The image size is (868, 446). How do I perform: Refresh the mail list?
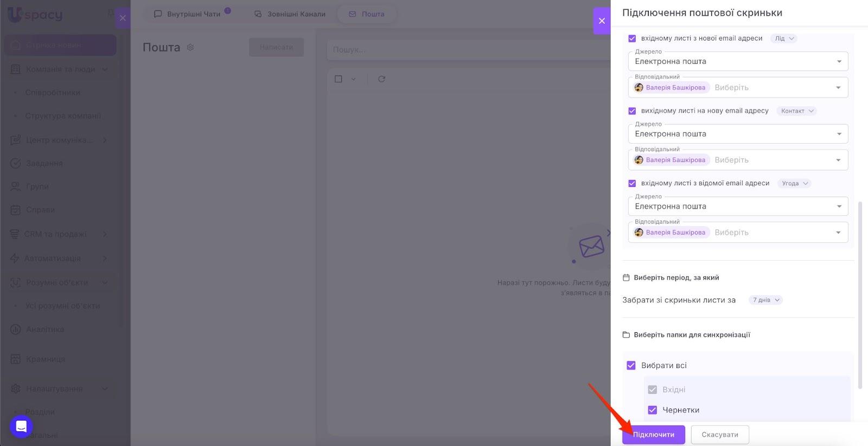pyautogui.click(x=382, y=79)
